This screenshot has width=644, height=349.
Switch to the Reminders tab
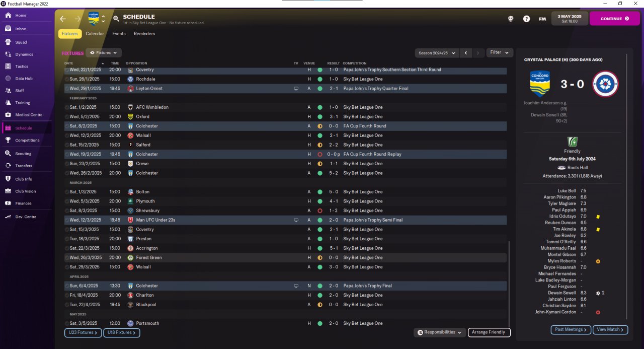(144, 34)
